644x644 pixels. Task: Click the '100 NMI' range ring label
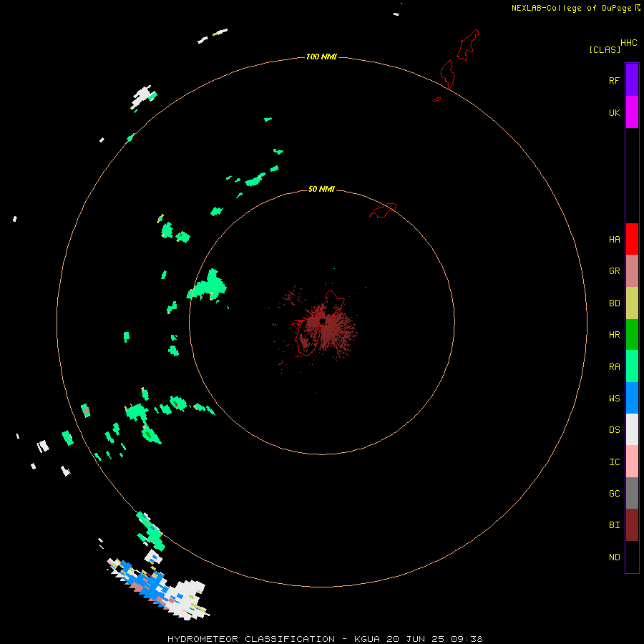coord(321,57)
